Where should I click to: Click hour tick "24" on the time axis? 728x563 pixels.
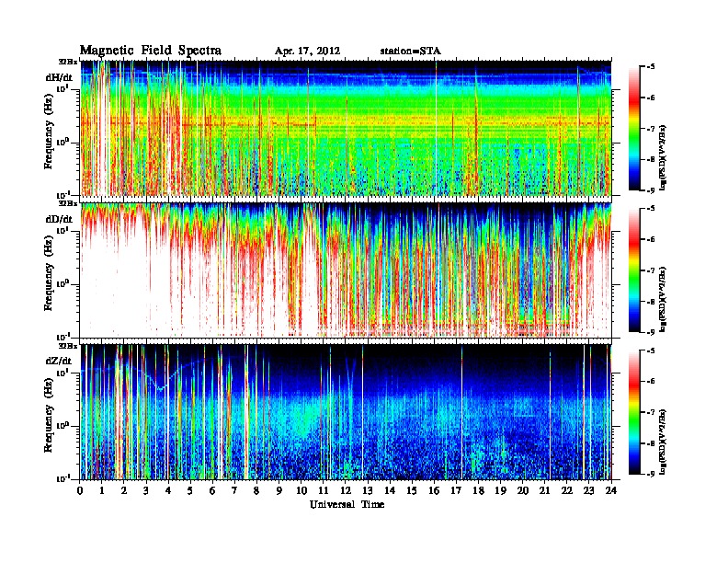(x=611, y=491)
